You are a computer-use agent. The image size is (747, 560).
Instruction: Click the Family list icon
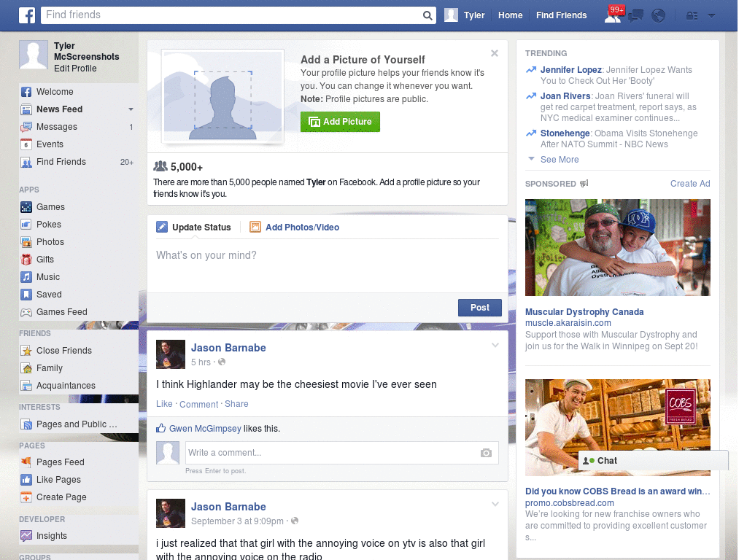26,368
